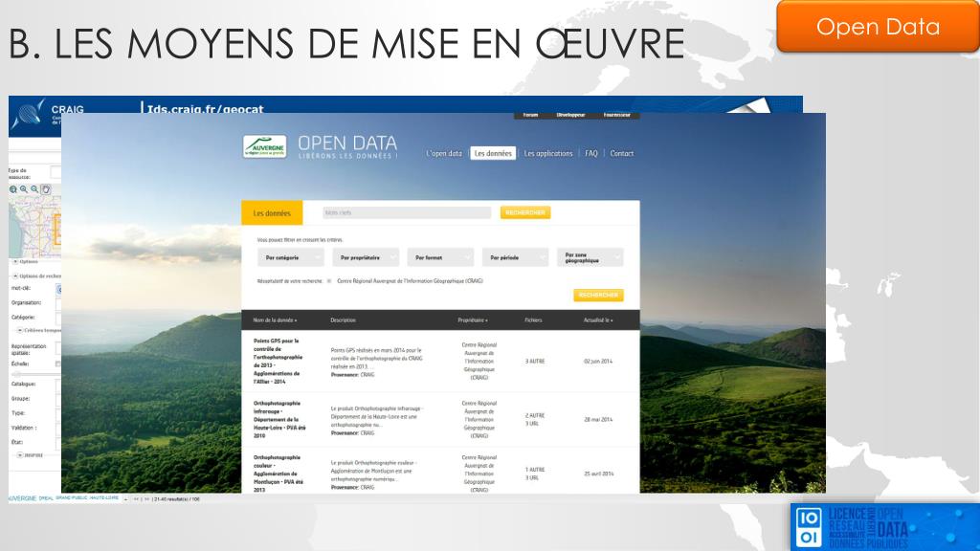Click the Échelle slider in geocat

click(35, 374)
